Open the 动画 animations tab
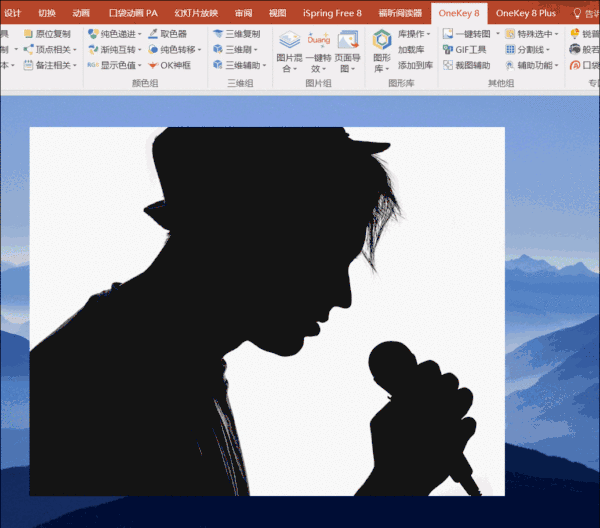Viewport: 600px width, 528px height. (81, 13)
